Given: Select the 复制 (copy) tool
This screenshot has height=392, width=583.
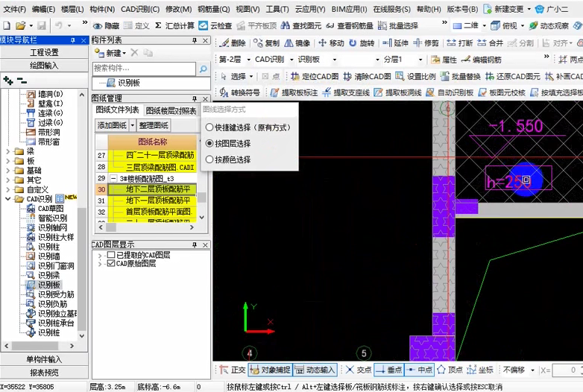Looking at the screenshot, I should (x=266, y=43).
